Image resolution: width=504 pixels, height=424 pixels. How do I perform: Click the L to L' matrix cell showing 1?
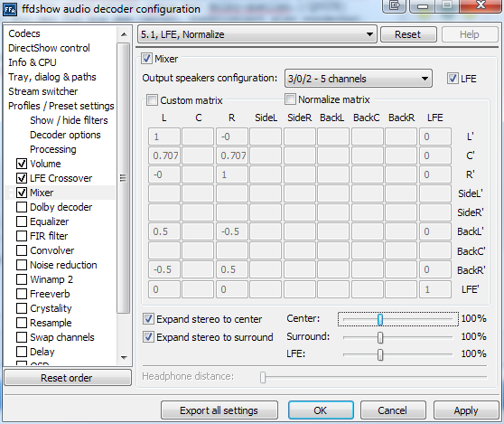point(164,137)
